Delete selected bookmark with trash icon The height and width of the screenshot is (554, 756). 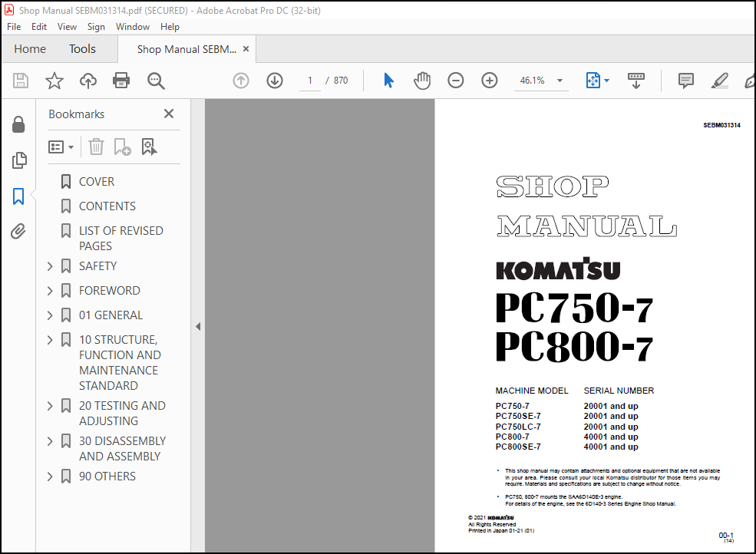tap(97, 147)
